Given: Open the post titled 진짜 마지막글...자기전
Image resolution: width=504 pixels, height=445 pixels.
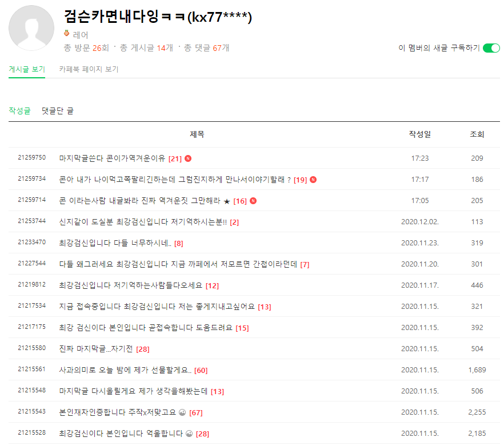Looking at the screenshot, I should [x=96, y=349].
